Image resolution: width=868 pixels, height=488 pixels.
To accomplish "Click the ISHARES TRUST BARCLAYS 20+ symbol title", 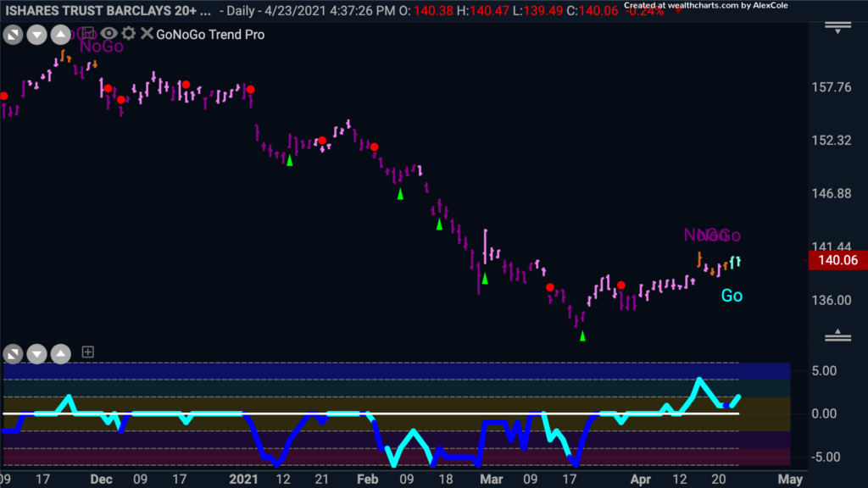I will click(x=108, y=10).
